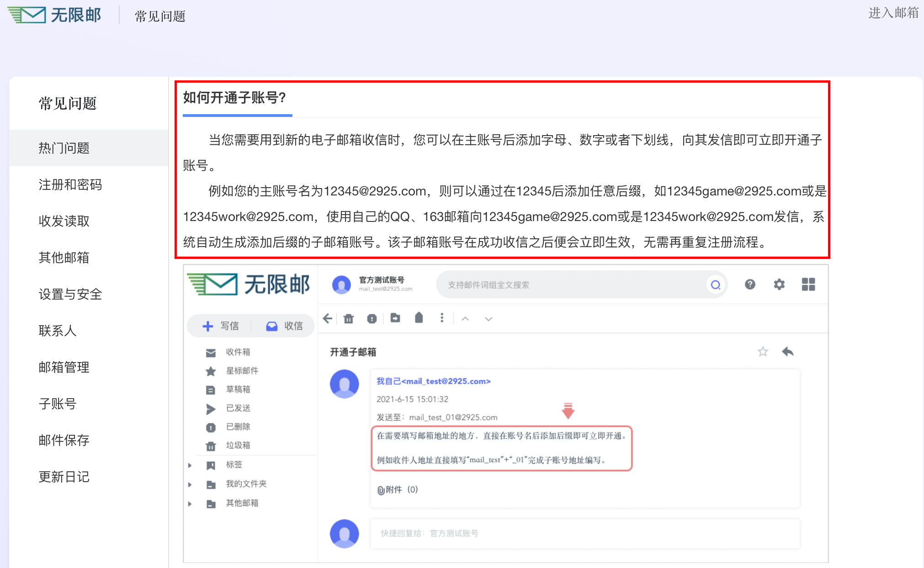The width and height of the screenshot is (924, 568).
Task: Expand the 我的文件夹 folder arrow
Action: [190, 484]
